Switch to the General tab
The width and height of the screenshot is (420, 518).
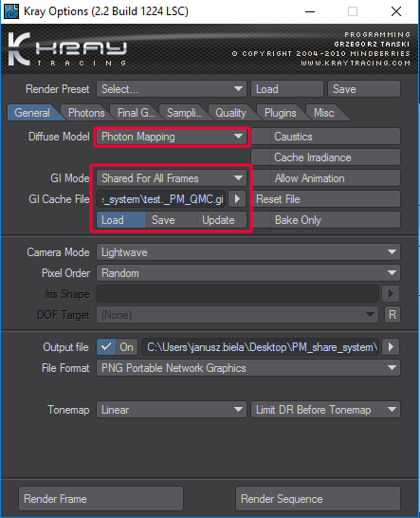pyautogui.click(x=33, y=113)
